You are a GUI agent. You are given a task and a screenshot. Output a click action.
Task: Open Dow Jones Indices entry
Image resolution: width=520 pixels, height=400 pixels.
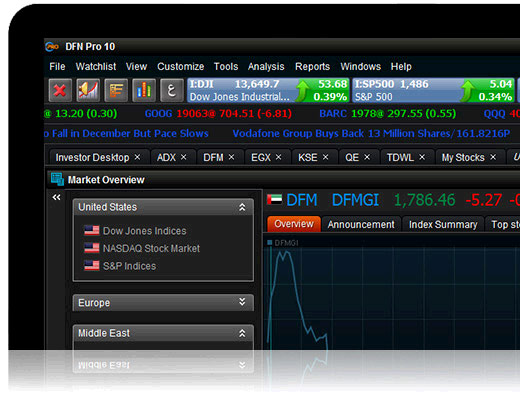coord(145,231)
